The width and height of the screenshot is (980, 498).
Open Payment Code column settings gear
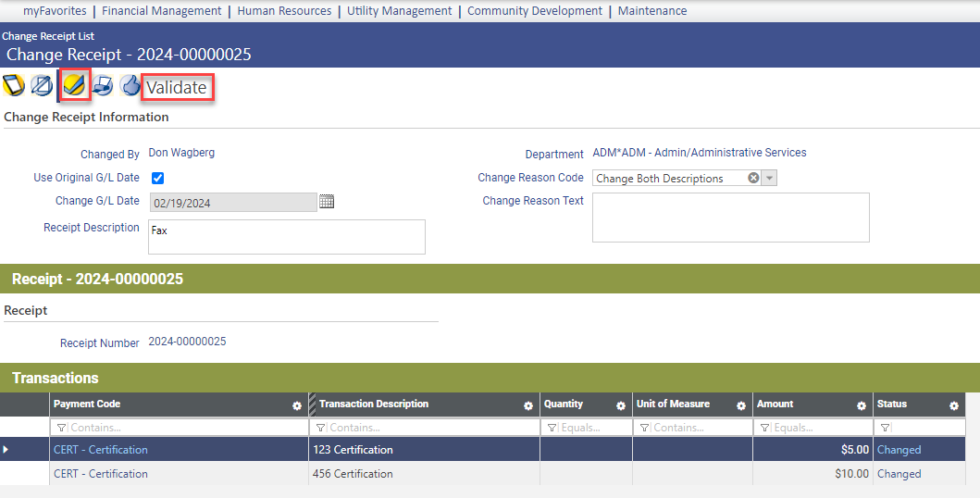point(297,406)
